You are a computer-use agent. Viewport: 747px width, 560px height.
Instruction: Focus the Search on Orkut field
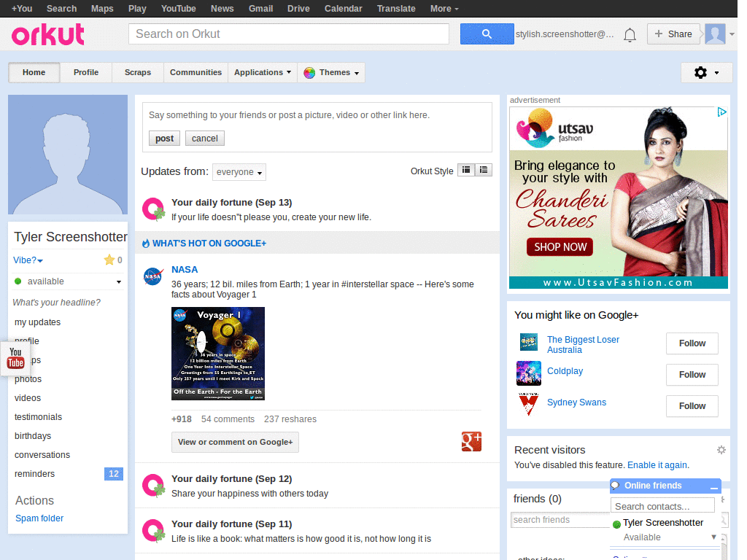pos(289,34)
